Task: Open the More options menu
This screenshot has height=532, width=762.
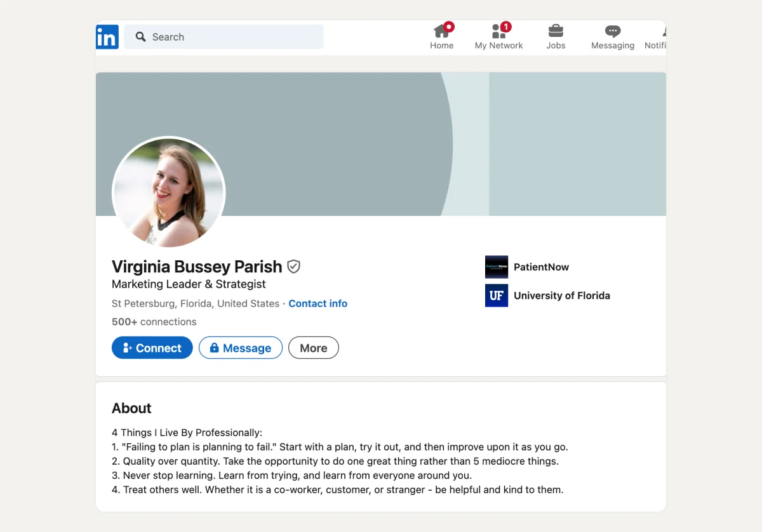Action: pyautogui.click(x=313, y=347)
